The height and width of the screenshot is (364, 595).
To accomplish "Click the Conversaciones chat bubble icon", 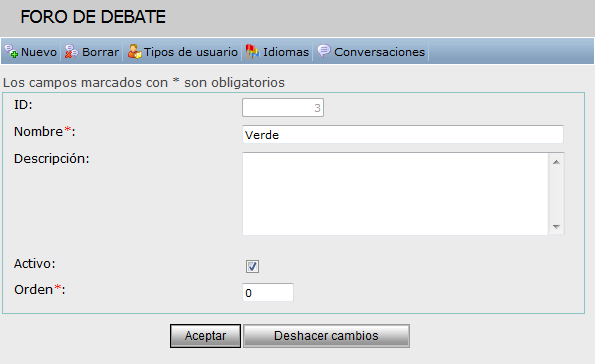I will point(324,51).
